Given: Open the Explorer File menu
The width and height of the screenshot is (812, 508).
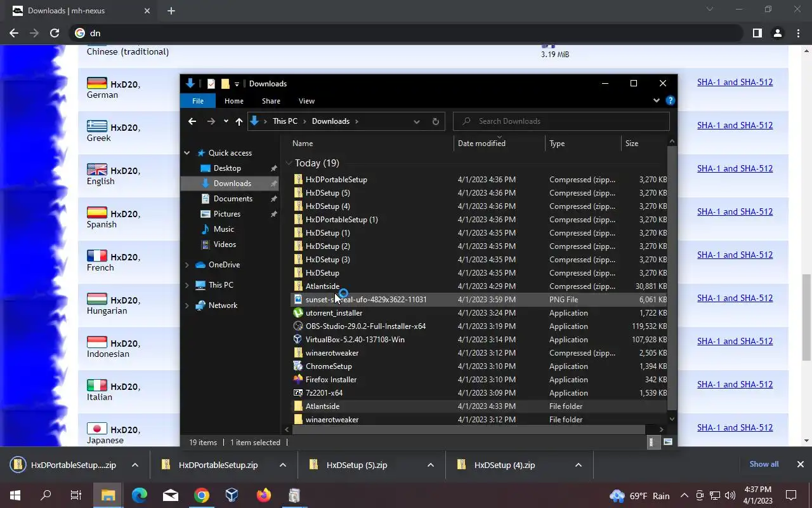Looking at the screenshot, I should (198, 101).
